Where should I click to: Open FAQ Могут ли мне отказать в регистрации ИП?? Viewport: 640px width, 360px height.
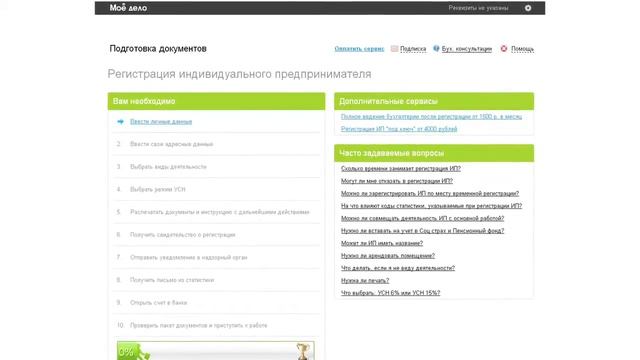397,181
